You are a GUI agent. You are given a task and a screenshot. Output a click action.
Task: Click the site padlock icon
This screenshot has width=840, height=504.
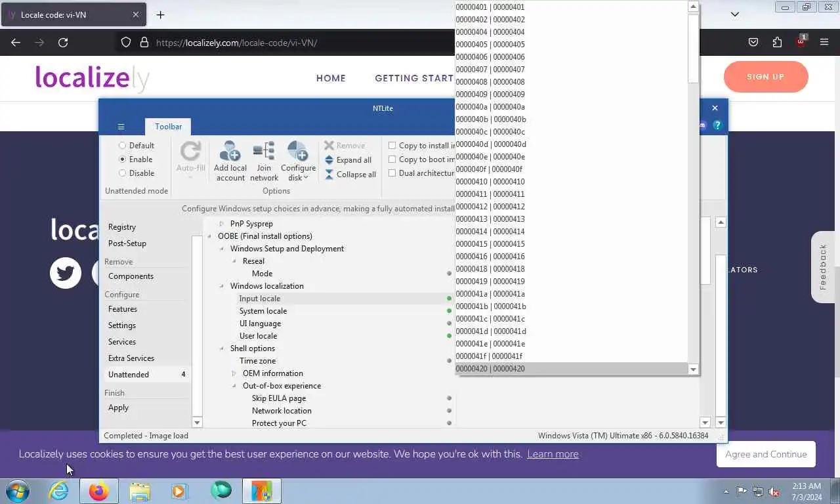(144, 43)
